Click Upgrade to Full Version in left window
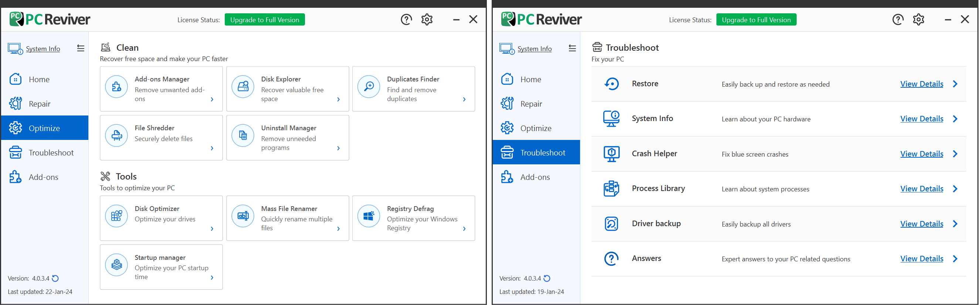The height and width of the screenshot is (305, 980). point(265,20)
